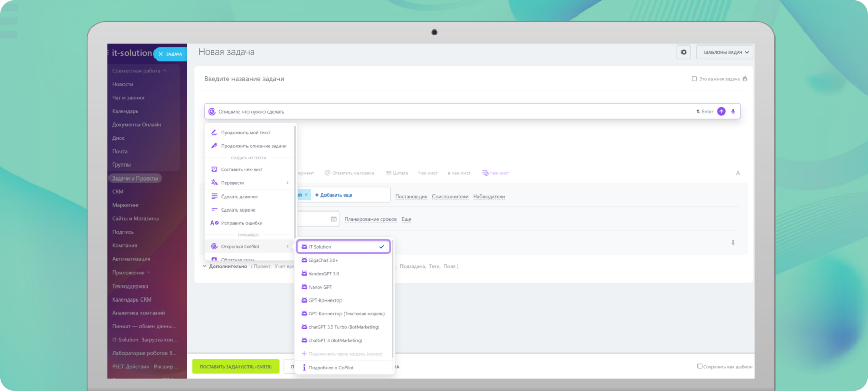The image size is (868, 391).
Task: Click Отметить человека mention button
Action: [349, 173]
